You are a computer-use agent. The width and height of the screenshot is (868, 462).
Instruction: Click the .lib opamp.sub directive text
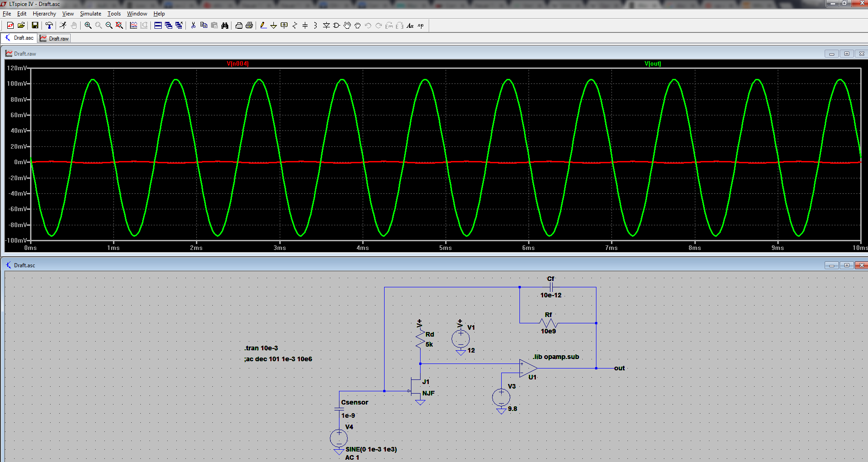tap(556, 357)
